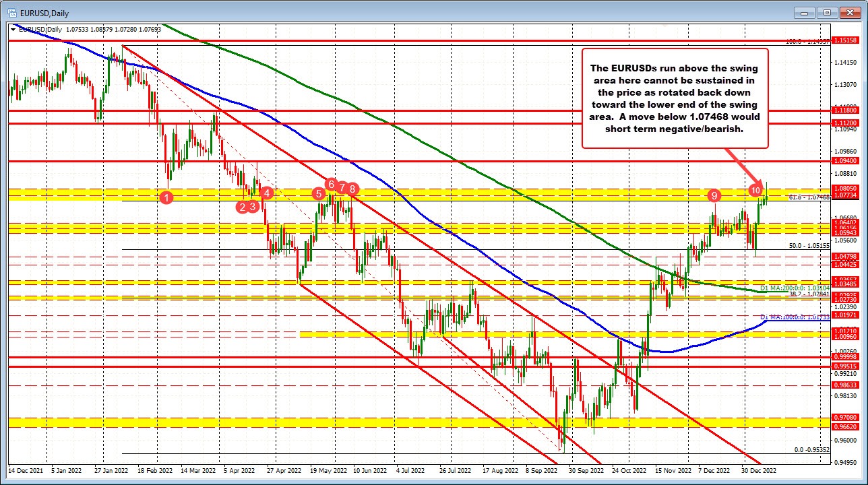
Task: Minimize the EURUSD,Daily chart window
Action: pos(805,11)
